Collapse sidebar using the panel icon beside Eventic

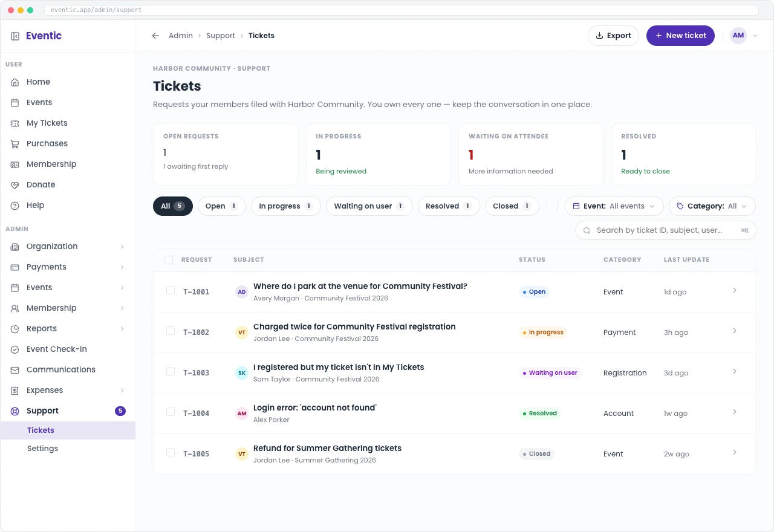click(x=15, y=36)
